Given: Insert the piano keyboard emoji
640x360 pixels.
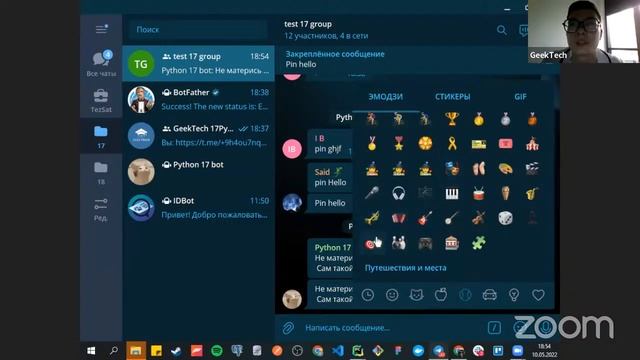Looking at the screenshot, I should click(452, 193).
